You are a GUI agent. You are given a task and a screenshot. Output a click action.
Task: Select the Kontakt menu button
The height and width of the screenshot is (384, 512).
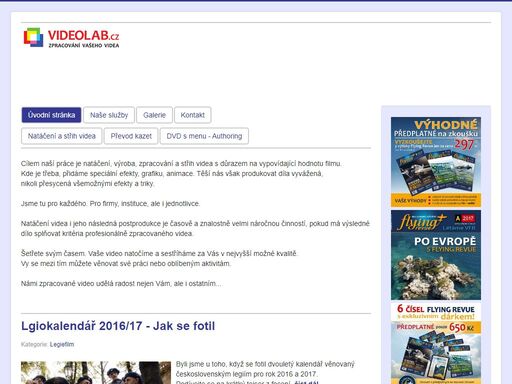(x=193, y=115)
